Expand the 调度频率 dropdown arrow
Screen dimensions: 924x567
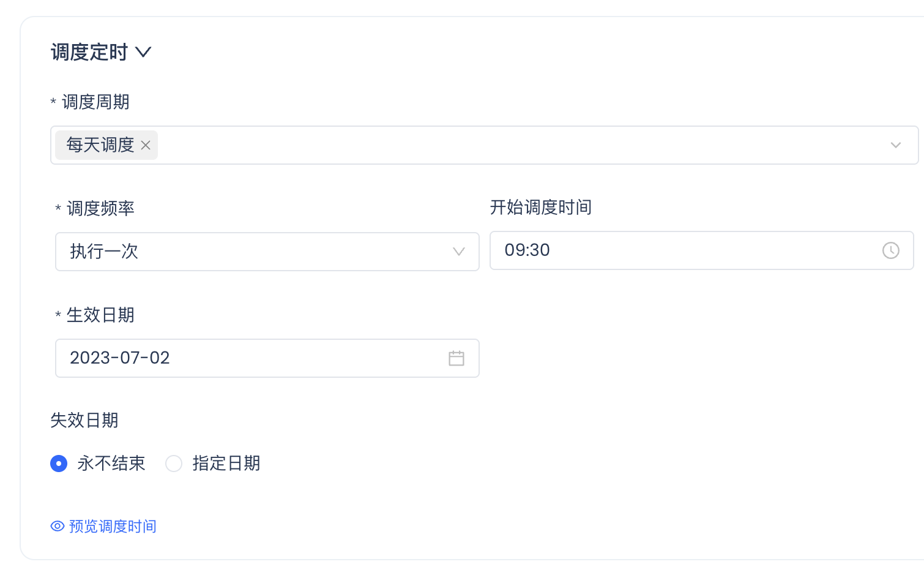[x=459, y=252]
